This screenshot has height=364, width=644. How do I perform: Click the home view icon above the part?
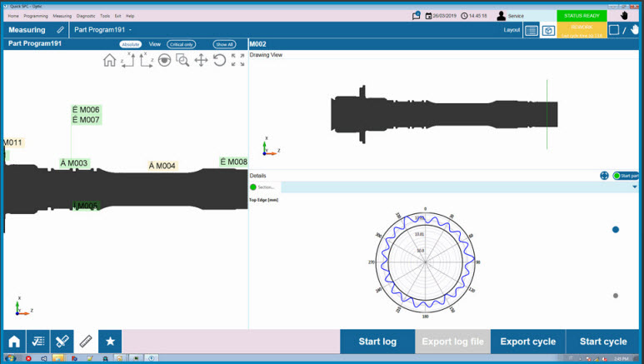point(109,60)
